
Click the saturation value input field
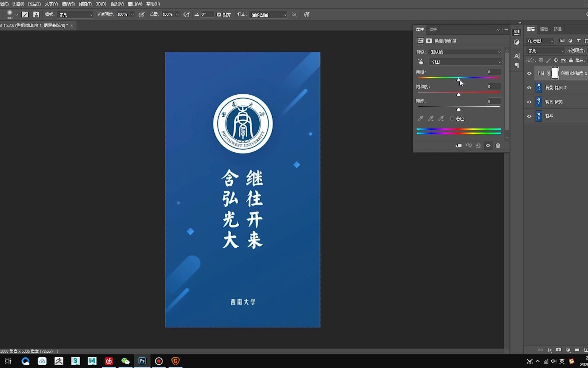pos(494,87)
